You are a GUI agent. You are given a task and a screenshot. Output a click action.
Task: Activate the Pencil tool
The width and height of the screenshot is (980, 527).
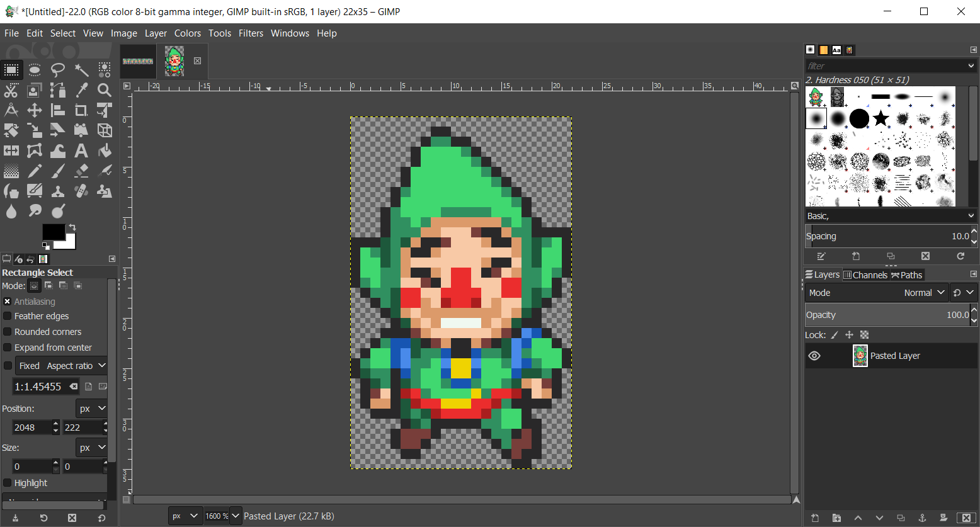(x=35, y=171)
